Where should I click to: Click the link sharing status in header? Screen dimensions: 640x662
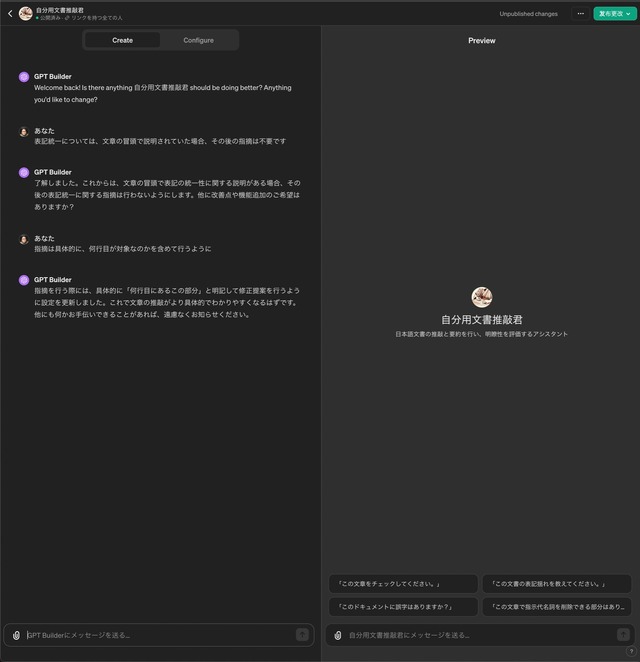point(93,18)
